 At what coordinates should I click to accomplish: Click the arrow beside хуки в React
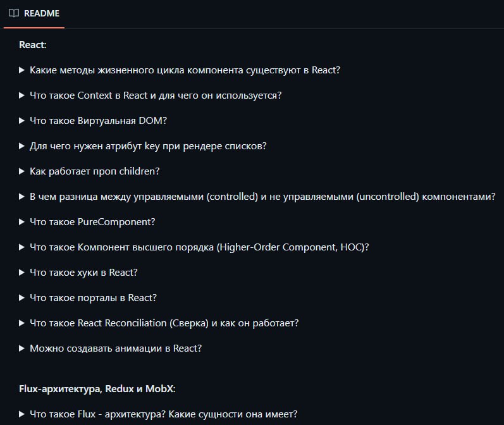[22, 273]
